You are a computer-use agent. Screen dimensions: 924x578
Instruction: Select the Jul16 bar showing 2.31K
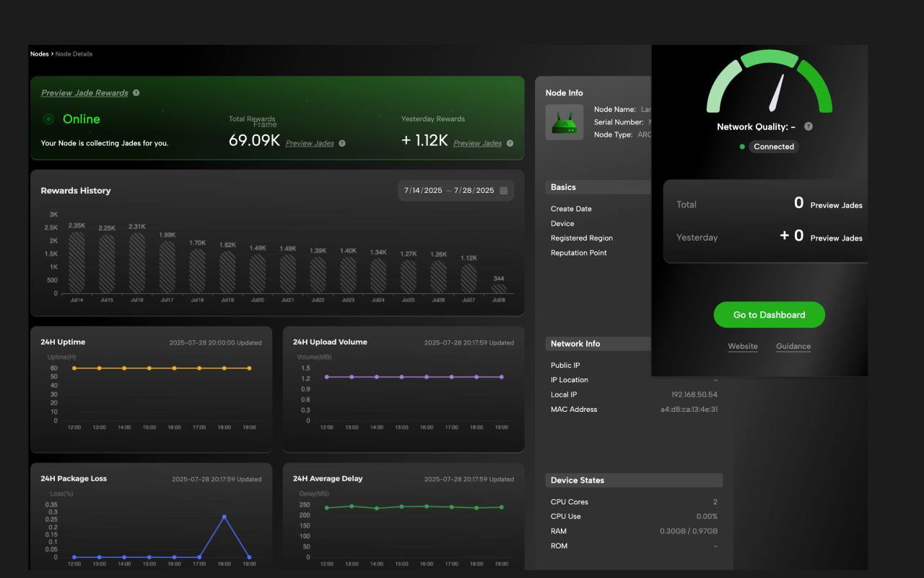click(137, 263)
